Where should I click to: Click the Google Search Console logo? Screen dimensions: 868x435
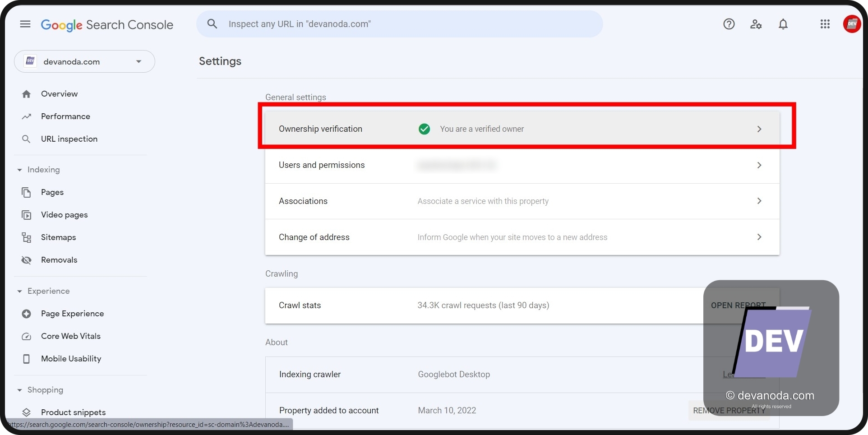tap(107, 25)
